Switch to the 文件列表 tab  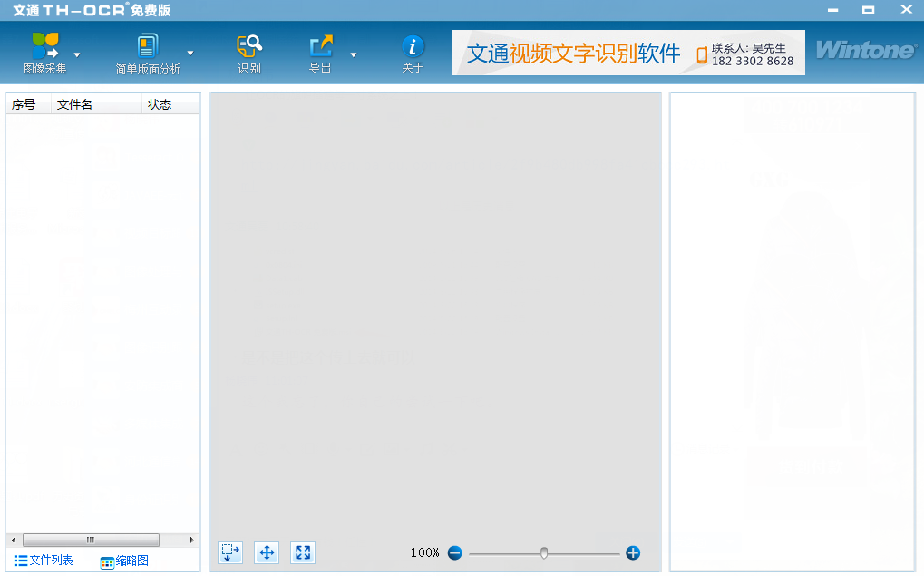point(44,561)
